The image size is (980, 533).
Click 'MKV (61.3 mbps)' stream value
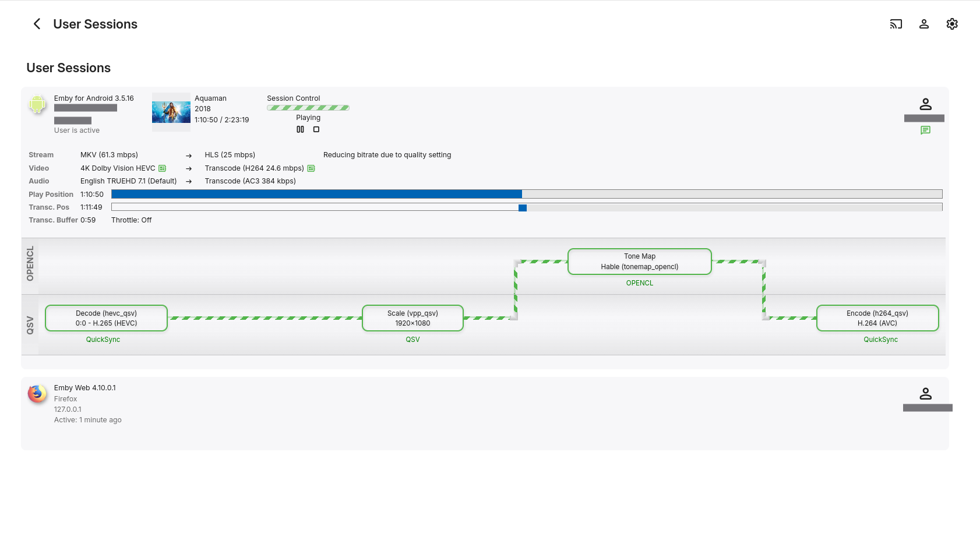tap(109, 155)
